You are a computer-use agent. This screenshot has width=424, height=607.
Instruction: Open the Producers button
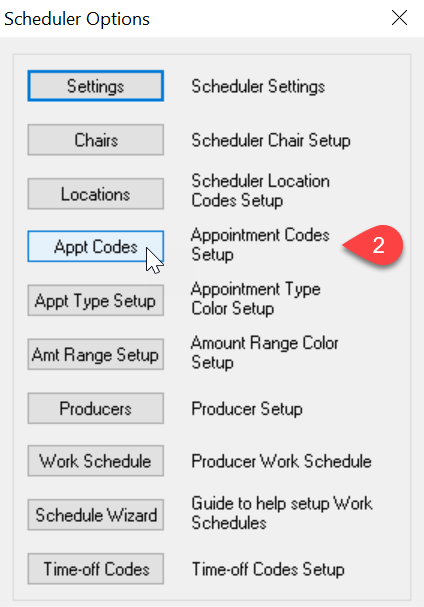96,408
